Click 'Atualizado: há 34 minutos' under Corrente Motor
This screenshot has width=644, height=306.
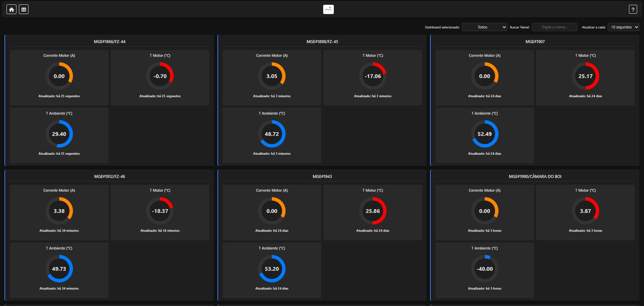pyautogui.click(x=59, y=231)
